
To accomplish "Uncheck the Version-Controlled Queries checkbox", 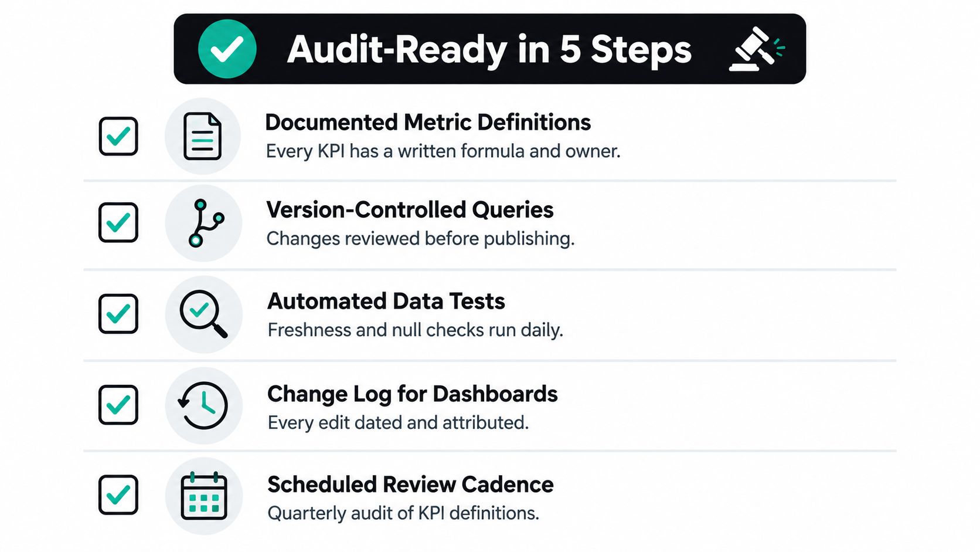I will pos(118,222).
